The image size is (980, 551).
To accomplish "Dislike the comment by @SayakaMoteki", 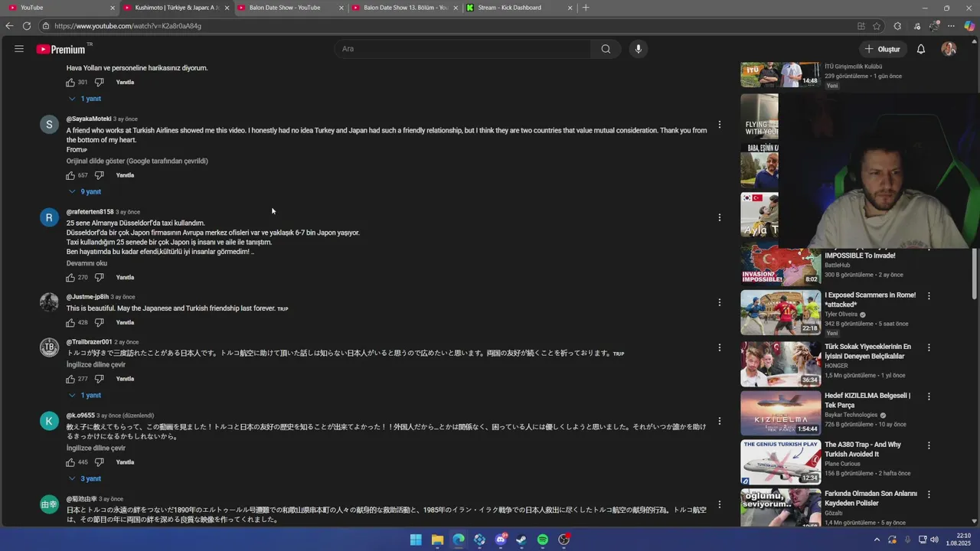I will 99,175.
